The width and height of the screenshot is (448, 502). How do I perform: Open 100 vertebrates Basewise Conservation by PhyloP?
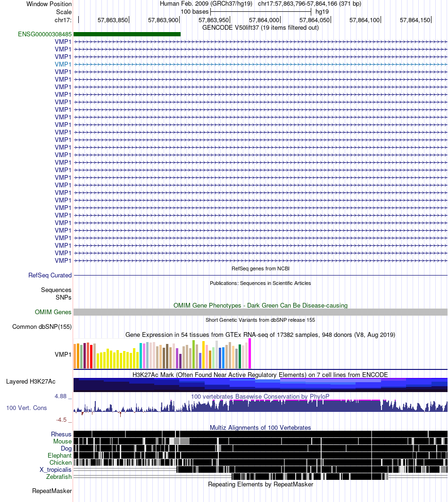260,397
